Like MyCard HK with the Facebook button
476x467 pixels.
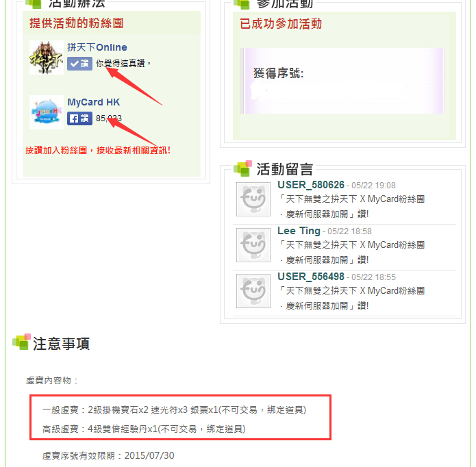click(79, 118)
